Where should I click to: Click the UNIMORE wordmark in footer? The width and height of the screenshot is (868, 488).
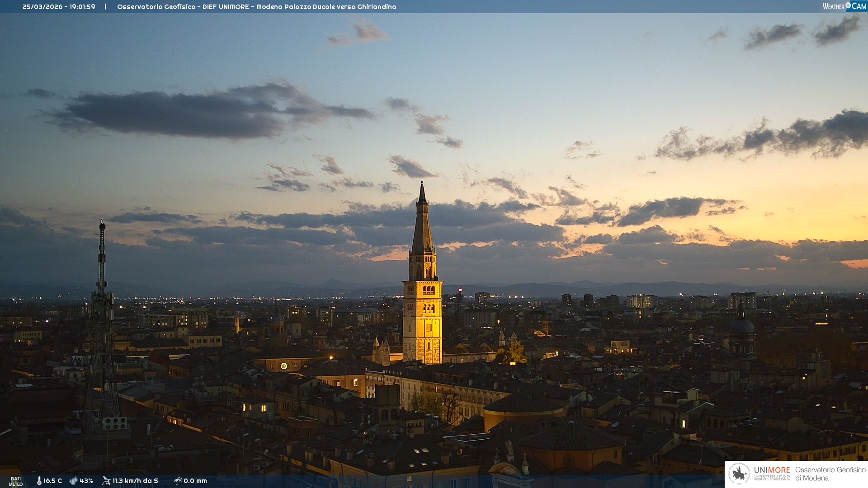coord(772,470)
